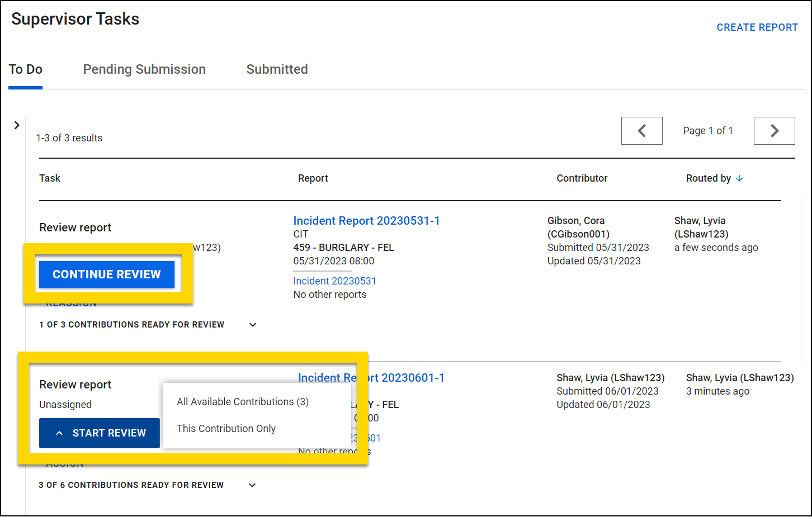Screen dimensions: 812x517
Task: Click the sidebar expand chevron on the left
Action: pyautogui.click(x=17, y=125)
